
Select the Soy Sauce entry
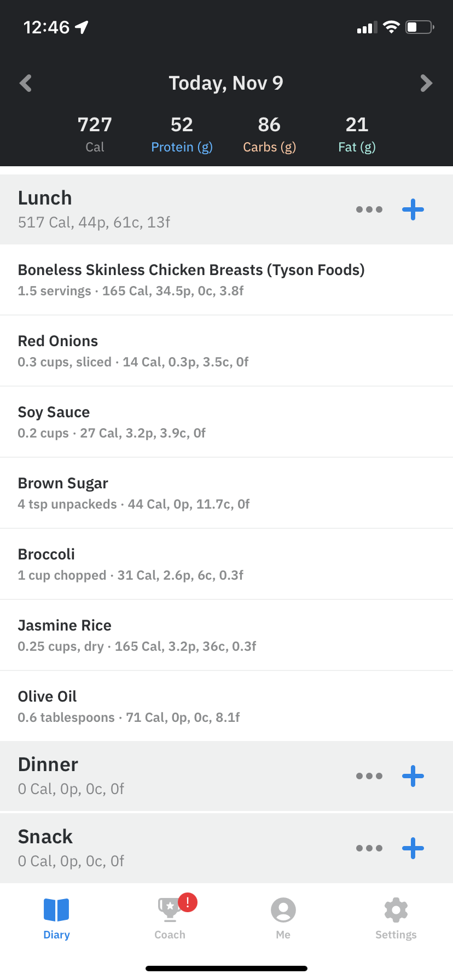coord(112,422)
